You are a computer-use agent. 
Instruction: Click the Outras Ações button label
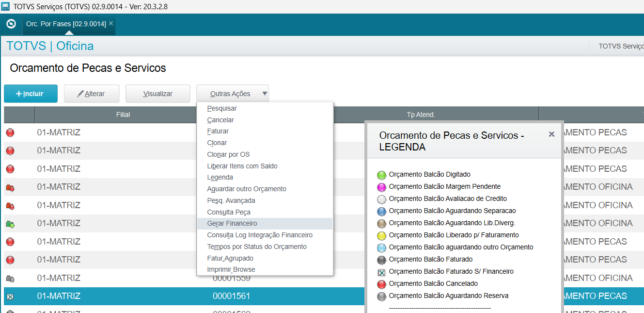[x=230, y=94]
